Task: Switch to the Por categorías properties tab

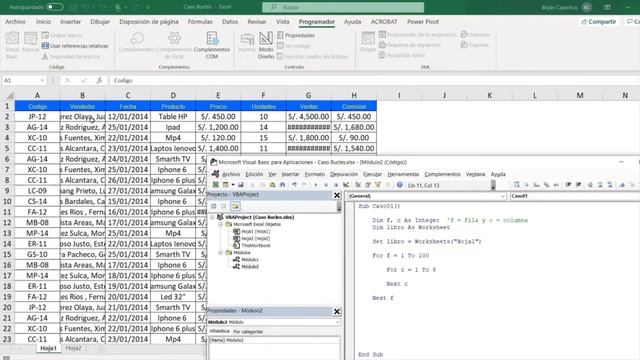Action: [x=248, y=332]
